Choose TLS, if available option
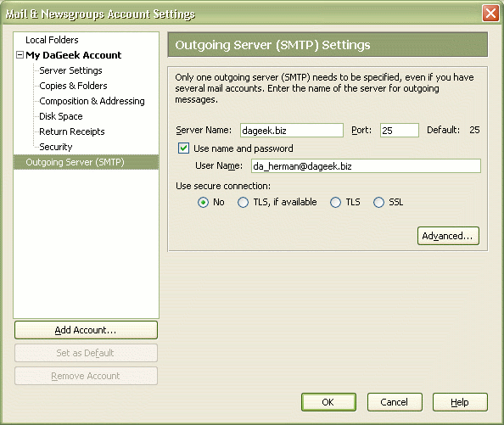Image resolution: width=504 pixels, height=425 pixels. coord(243,202)
